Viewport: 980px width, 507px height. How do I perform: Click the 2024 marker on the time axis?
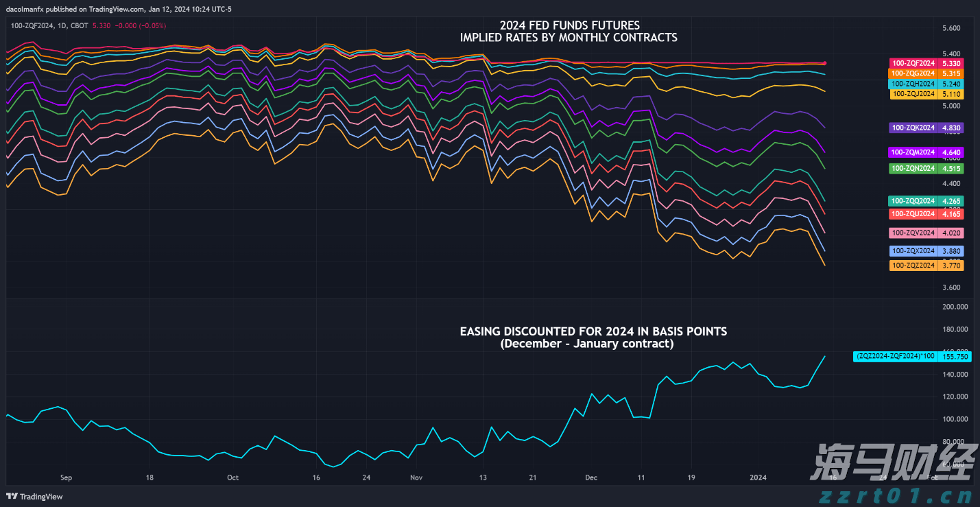click(x=758, y=477)
